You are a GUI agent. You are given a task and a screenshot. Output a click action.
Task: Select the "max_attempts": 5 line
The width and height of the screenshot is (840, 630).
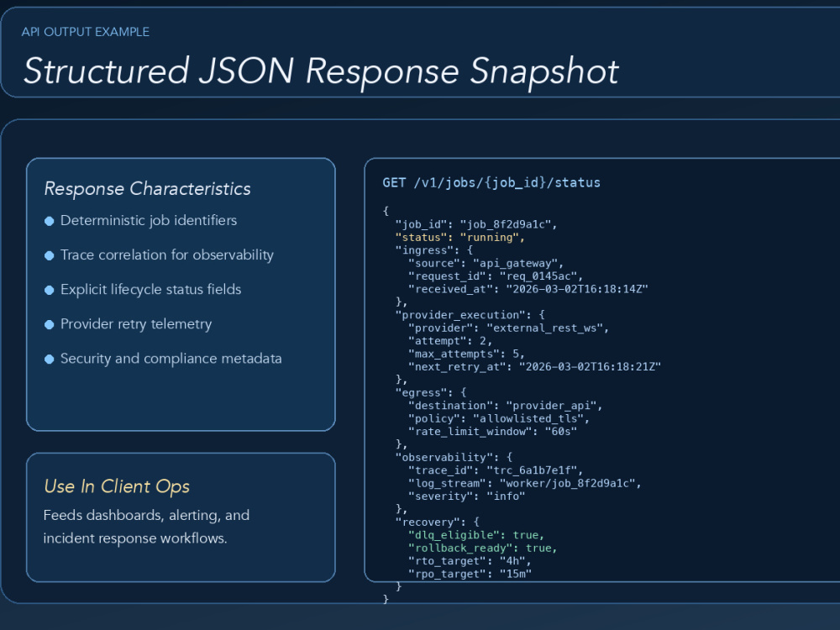click(466, 354)
